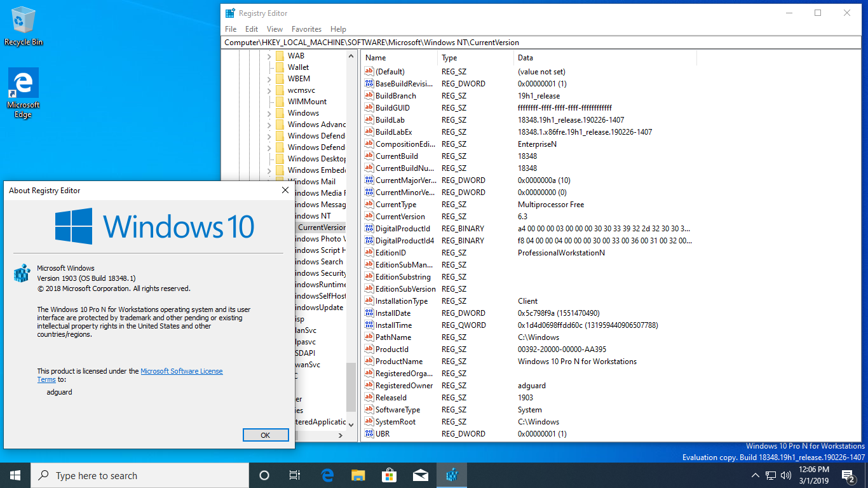
Task: Click the Data column header
Action: [x=605, y=58]
